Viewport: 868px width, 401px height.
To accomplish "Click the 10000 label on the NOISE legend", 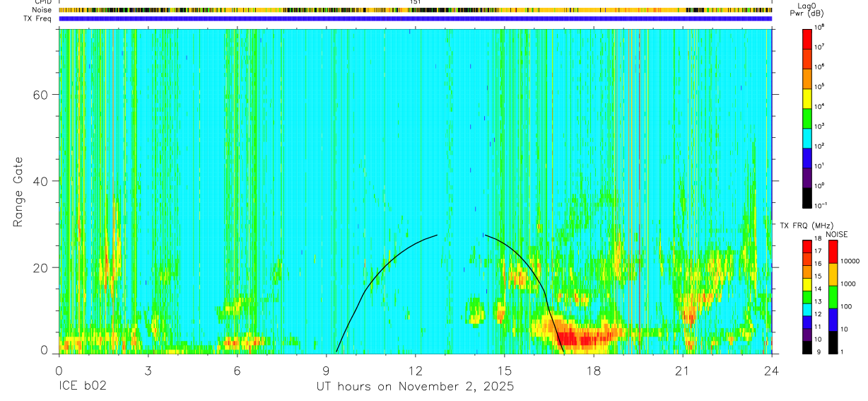I will [850, 260].
